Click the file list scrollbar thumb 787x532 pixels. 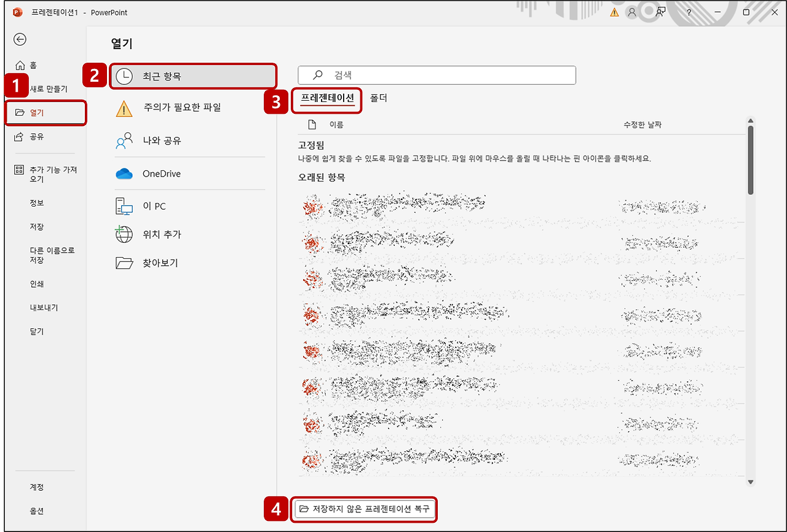pos(750,160)
